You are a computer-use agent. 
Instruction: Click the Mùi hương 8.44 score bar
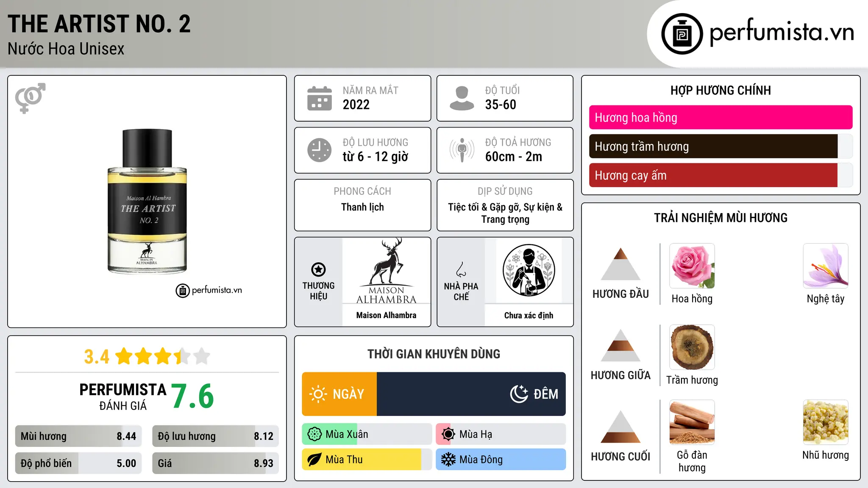78,436
